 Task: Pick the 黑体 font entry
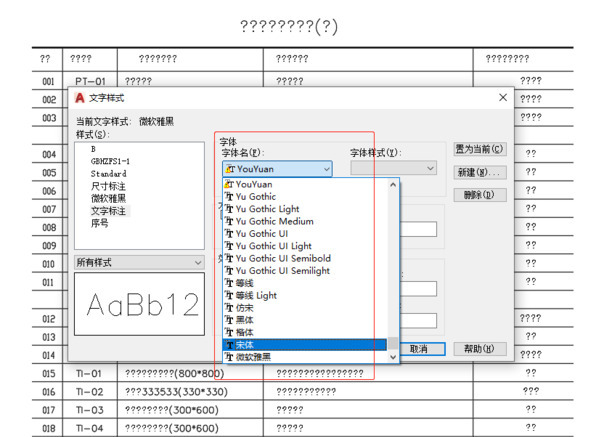[x=305, y=320]
